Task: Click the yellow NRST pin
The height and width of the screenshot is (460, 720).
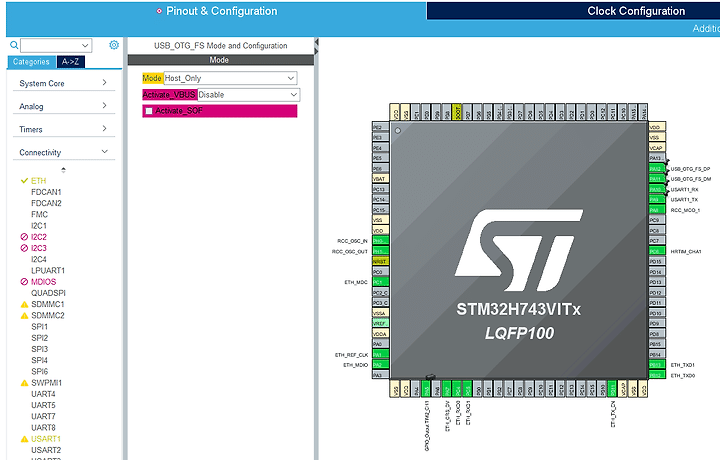Action: click(x=380, y=261)
